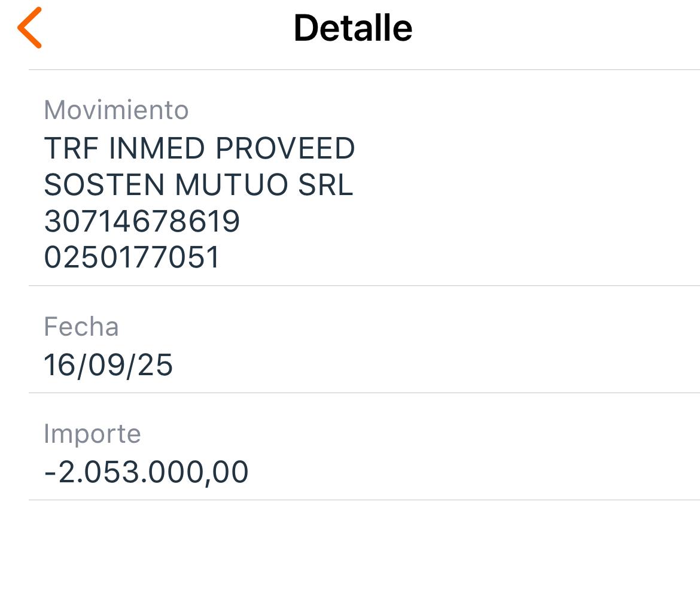Click the word TRF

(72, 148)
